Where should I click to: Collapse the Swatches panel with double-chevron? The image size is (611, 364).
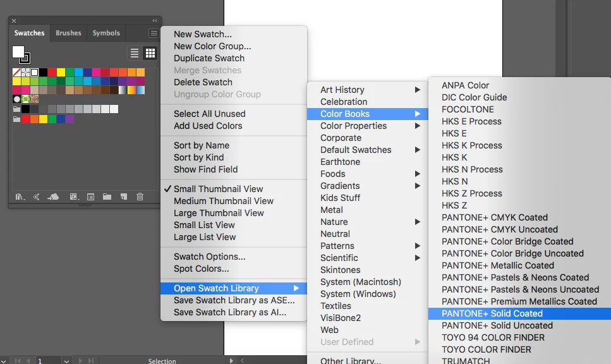tap(155, 21)
